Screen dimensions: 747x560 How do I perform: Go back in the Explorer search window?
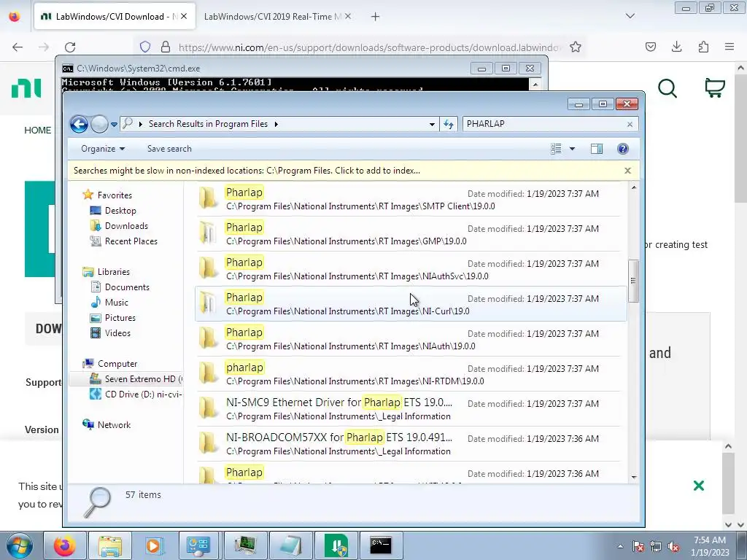(79, 124)
